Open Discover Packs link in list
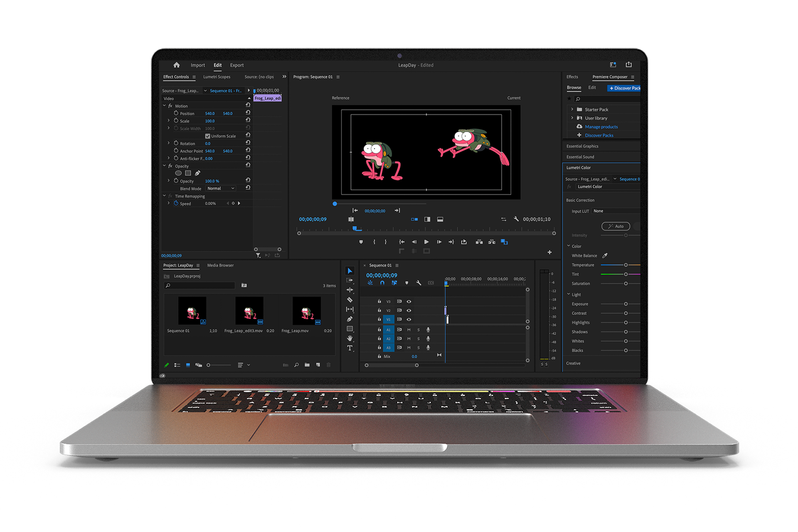The image size is (798, 532). (599, 135)
